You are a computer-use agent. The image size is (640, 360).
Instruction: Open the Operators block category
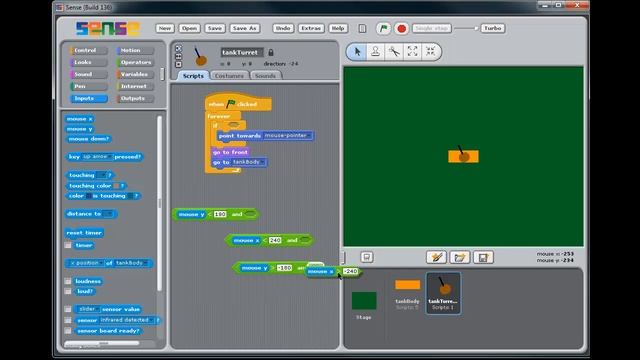click(x=135, y=62)
